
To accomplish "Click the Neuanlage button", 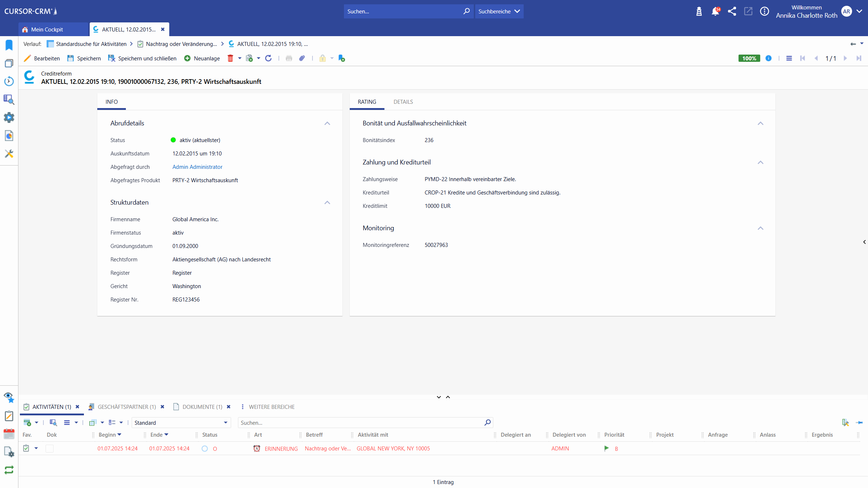I will [x=202, y=58].
